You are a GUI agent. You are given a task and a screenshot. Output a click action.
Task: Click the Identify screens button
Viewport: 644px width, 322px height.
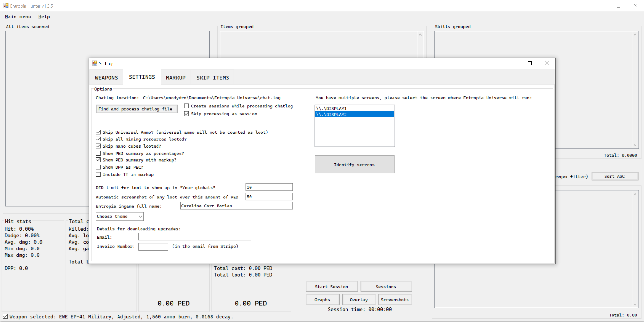(354, 165)
